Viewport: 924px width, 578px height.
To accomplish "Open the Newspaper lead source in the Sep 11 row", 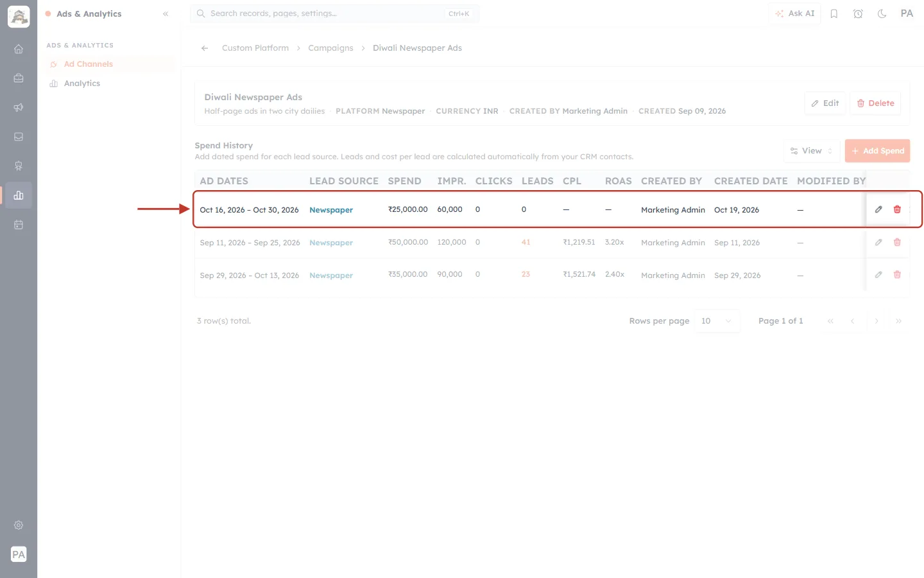I will pyautogui.click(x=331, y=243).
